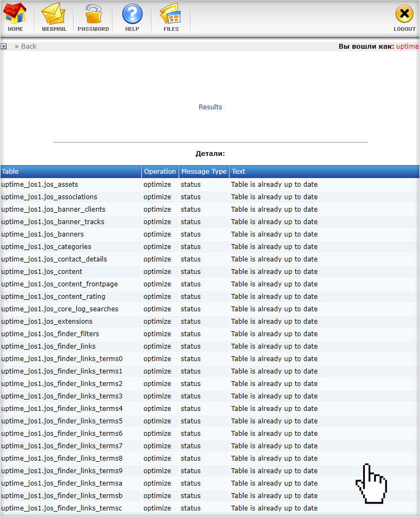Click 'Table is already up to date' for jos_core_log_searches

point(274,309)
